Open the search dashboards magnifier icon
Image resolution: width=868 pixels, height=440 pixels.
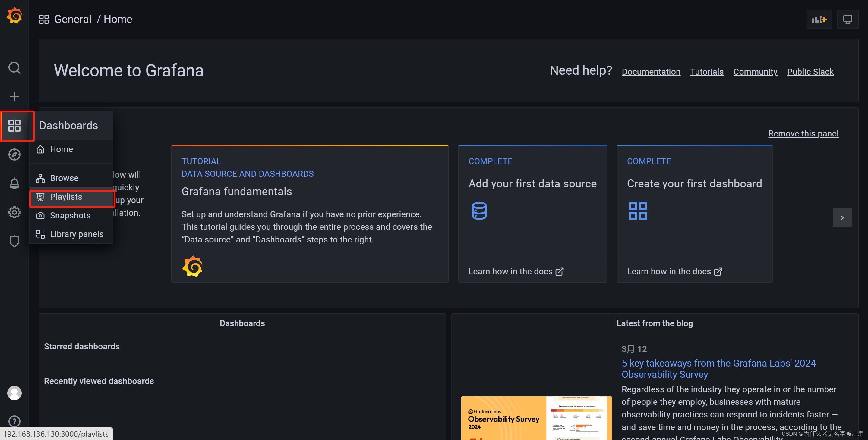click(x=14, y=68)
